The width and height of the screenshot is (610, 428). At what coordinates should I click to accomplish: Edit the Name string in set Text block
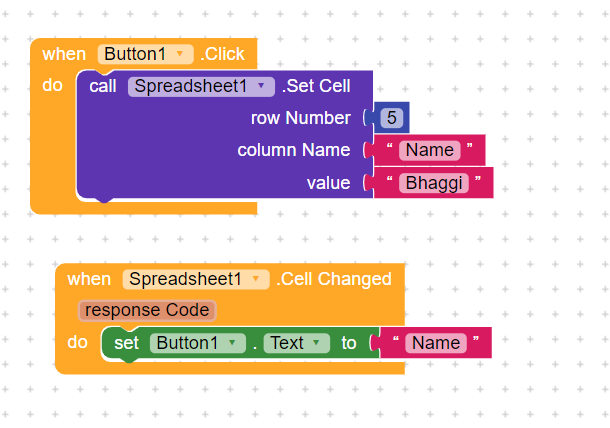click(x=436, y=343)
